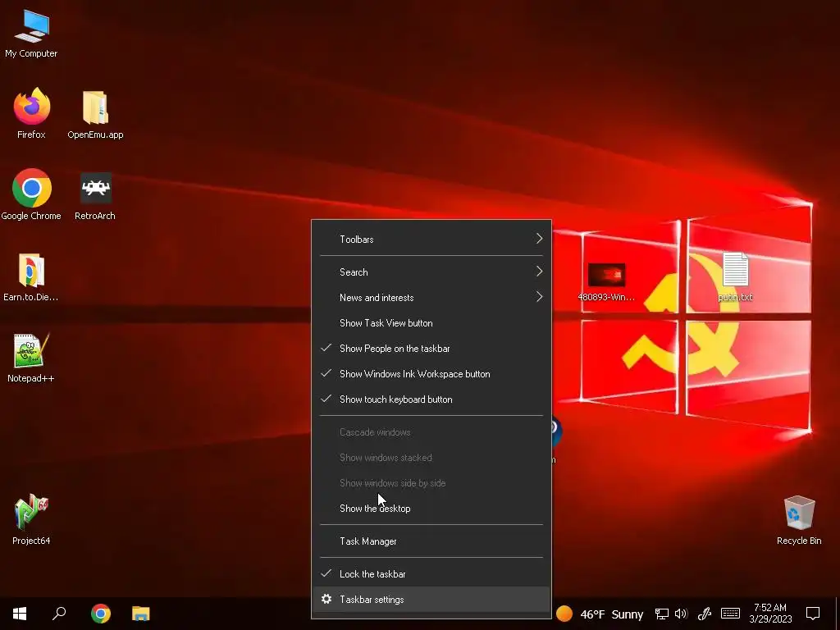Select the Earn.to.Die archive icon
Image resolution: width=840 pixels, height=630 pixels.
coord(31,277)
